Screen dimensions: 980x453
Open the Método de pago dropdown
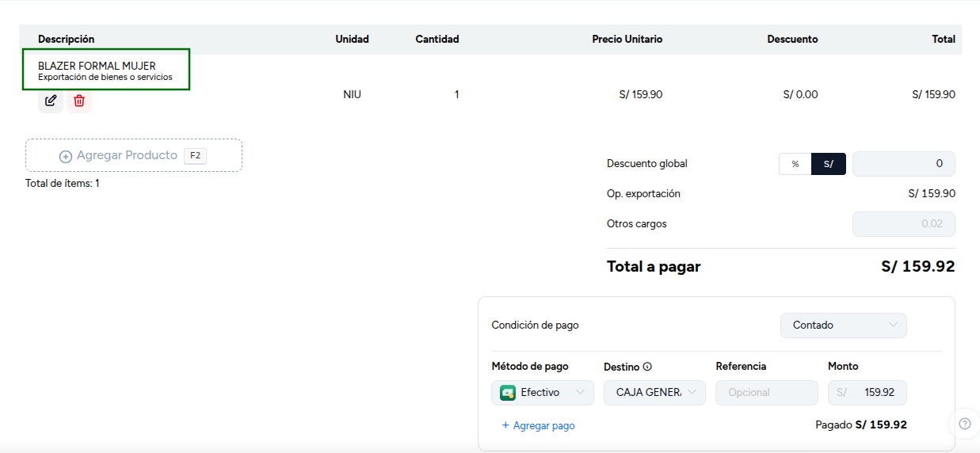click(x=543, y=393)
